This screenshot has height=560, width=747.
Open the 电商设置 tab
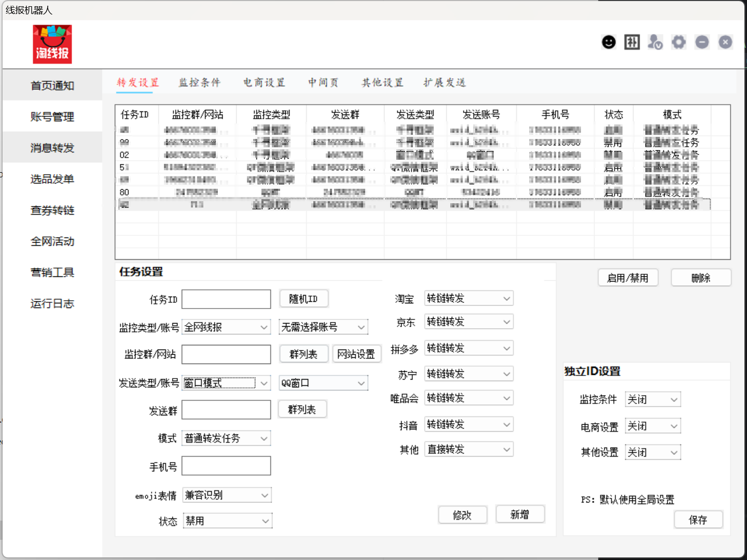[x=264, y=82]
